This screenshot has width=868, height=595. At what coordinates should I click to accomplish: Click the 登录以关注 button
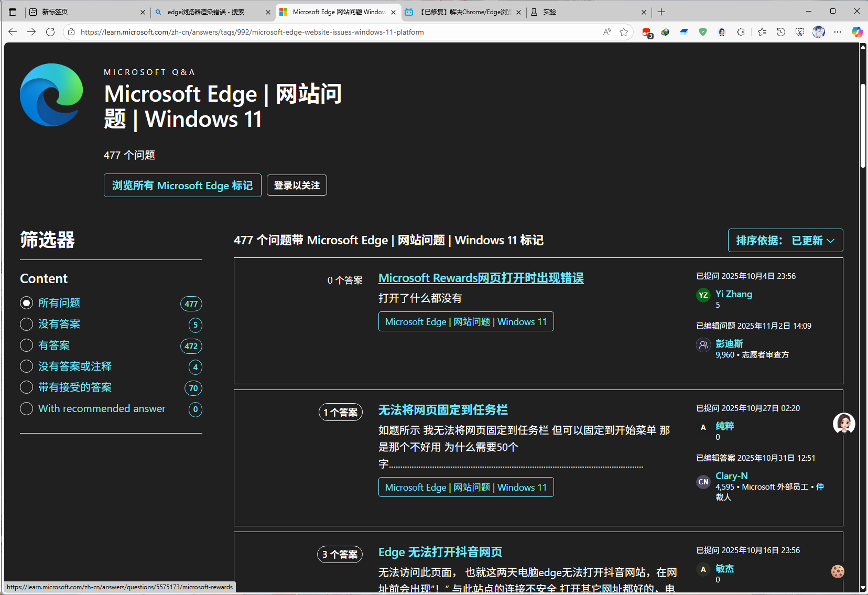pos(297,185)
